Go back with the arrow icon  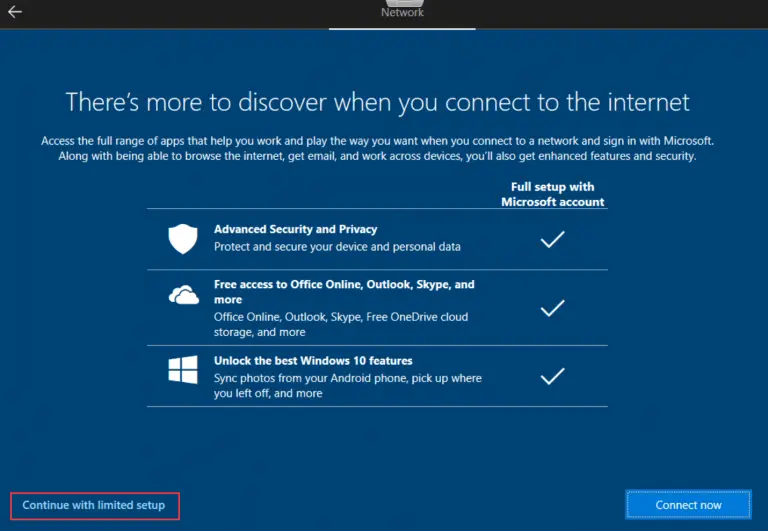[15, 11]
